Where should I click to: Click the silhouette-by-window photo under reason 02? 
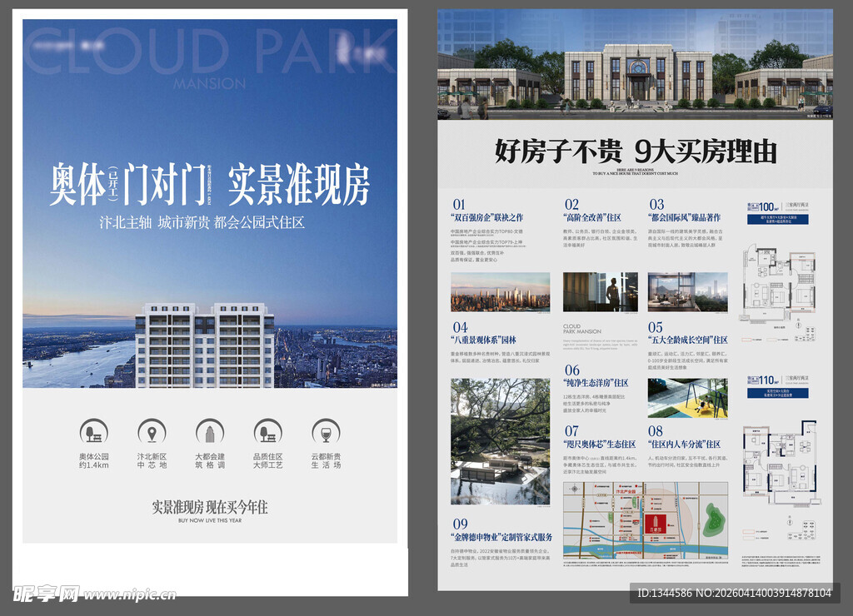600,292
